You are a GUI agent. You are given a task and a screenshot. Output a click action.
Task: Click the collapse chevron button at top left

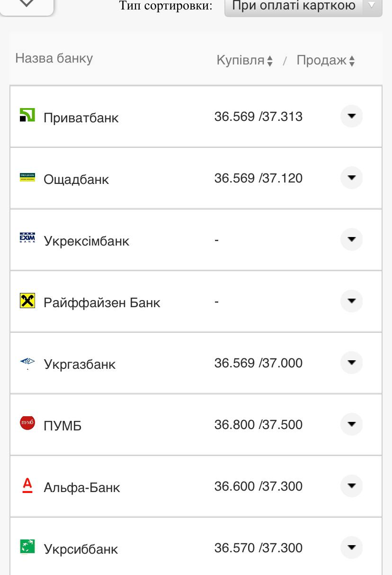click(27, 4)
